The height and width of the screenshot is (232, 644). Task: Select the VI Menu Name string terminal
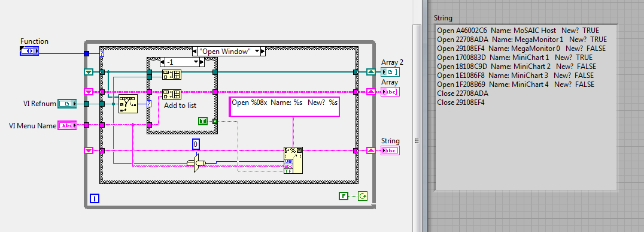(x=67, y=125)
